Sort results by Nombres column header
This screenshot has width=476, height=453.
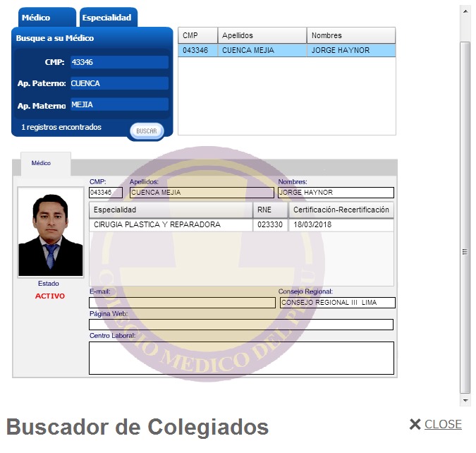(x=350, y=35)
